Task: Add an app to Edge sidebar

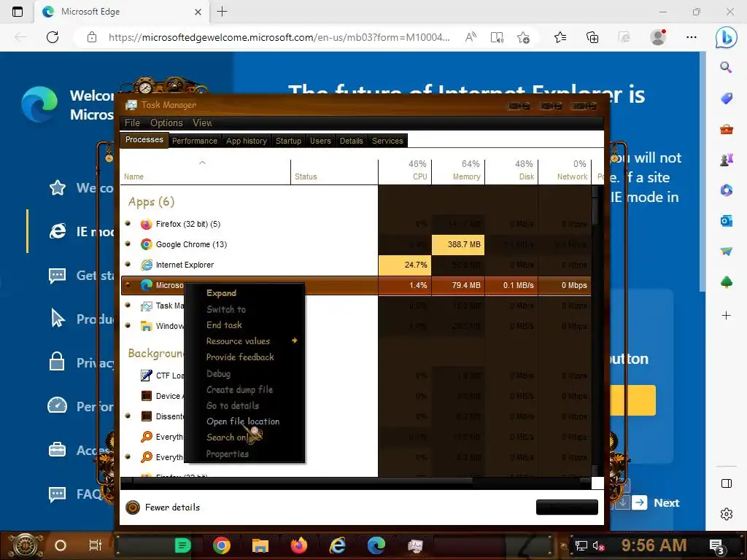Action: (726, 315)
